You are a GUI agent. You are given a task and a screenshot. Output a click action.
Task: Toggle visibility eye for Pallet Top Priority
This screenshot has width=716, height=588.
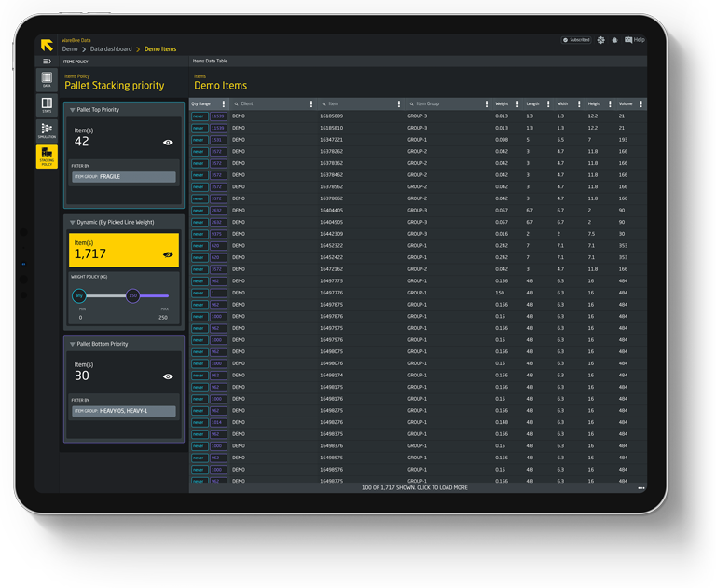[168, 143]
